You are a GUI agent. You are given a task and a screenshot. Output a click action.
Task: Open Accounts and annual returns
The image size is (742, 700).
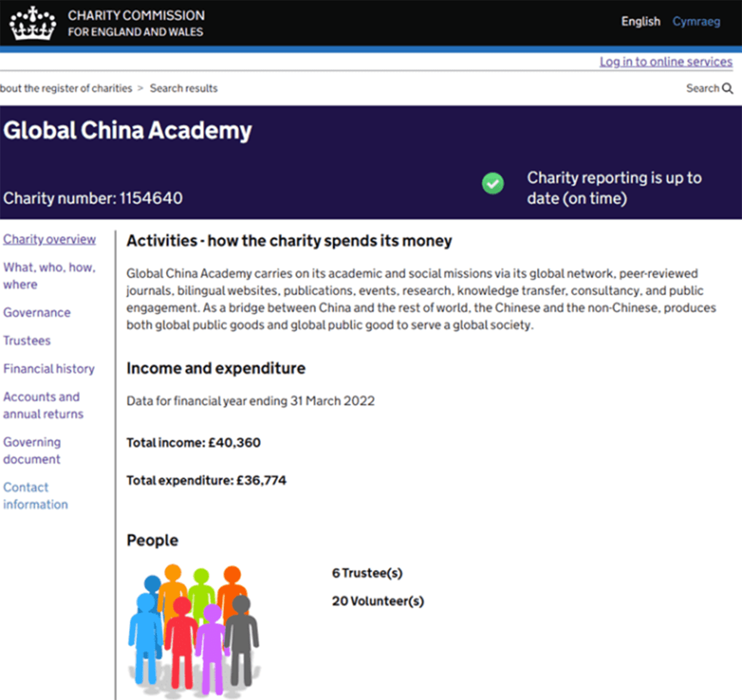43,405
